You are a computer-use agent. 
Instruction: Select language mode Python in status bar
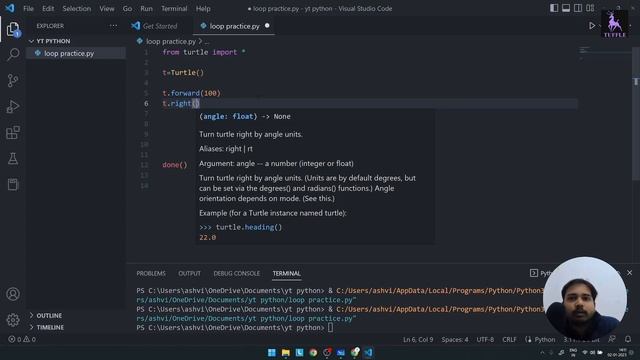coord(544,339)
